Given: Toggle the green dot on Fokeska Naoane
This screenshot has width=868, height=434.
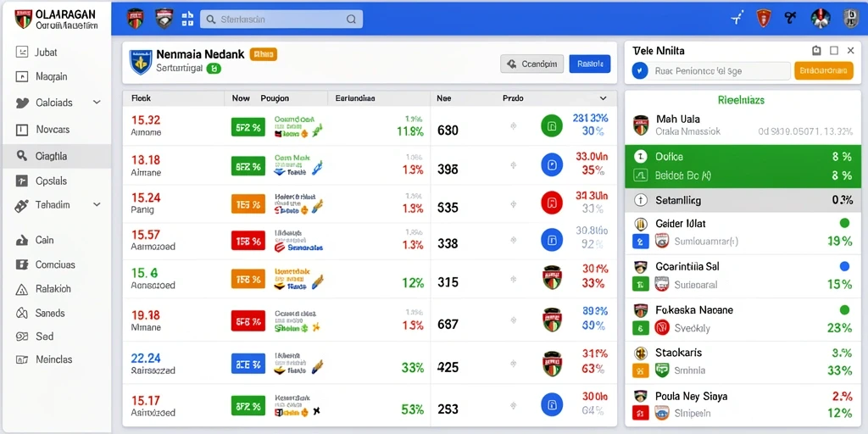Looking at the screenshot, I should click(x=844, y=310).
